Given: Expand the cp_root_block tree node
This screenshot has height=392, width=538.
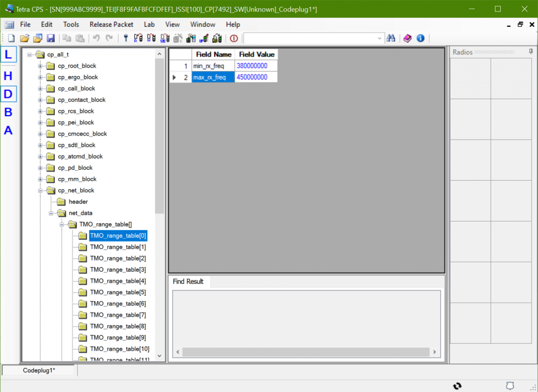Looking at the screenshot, I should (x=40, y=66).
